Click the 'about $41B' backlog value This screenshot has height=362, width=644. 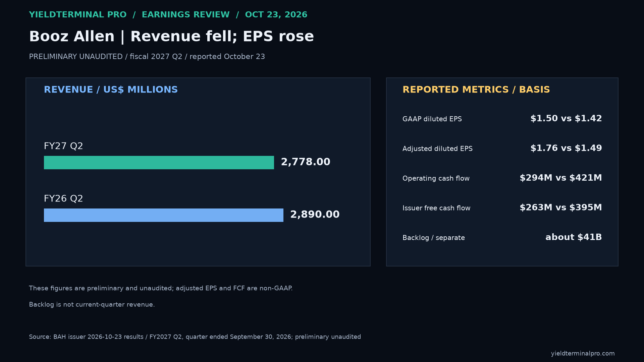(x=574, y=237)
